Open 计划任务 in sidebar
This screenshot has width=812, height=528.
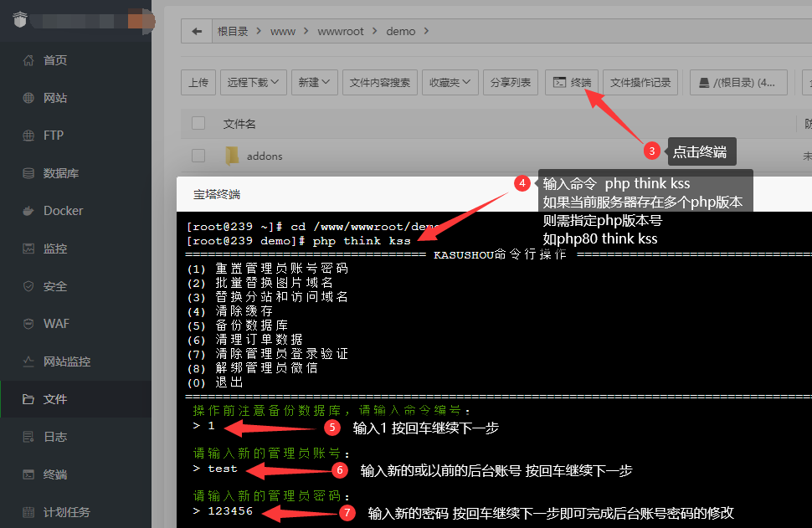(x=75, y=512)
